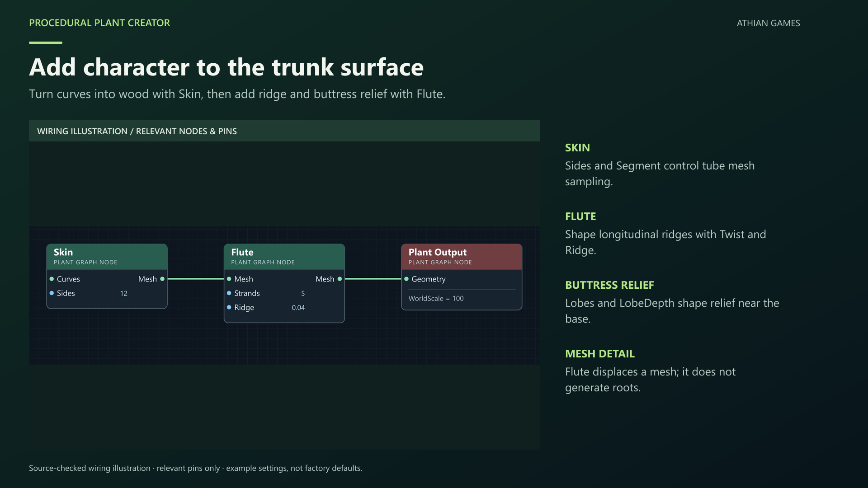Screen dimensions: 868x488
Task: Click the wire between Flute and Plant Output
Action: [x=373, y=279]
